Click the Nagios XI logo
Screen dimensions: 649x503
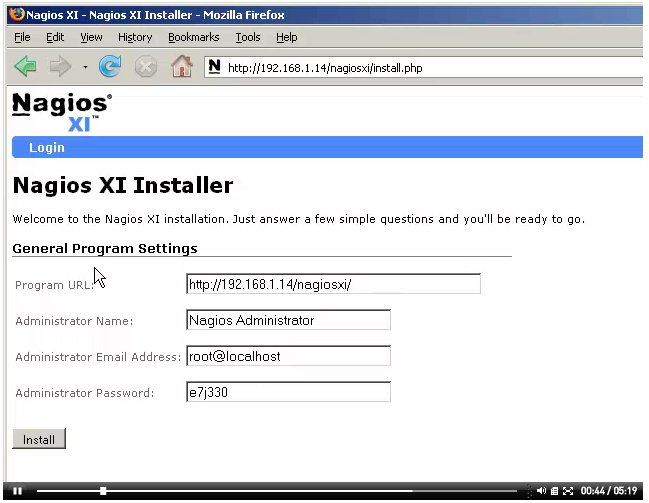point(62,112)
